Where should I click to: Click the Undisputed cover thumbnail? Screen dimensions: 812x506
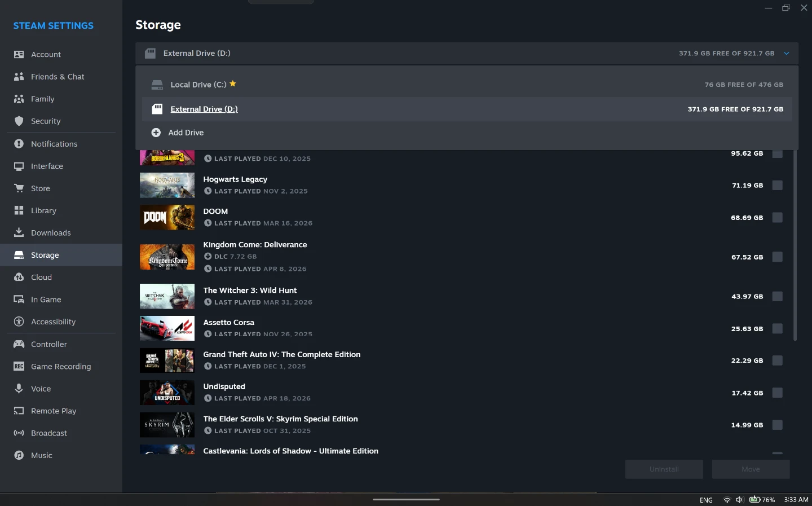[x=167, y=393]
